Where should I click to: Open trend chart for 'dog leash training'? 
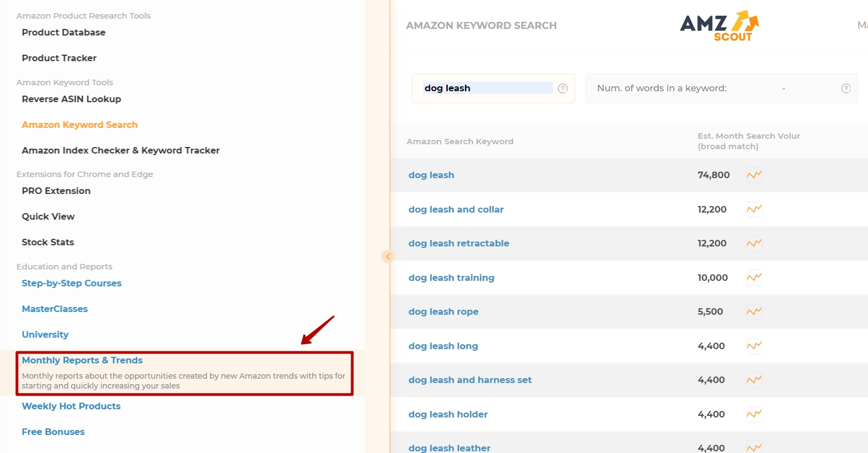[754, 278]
